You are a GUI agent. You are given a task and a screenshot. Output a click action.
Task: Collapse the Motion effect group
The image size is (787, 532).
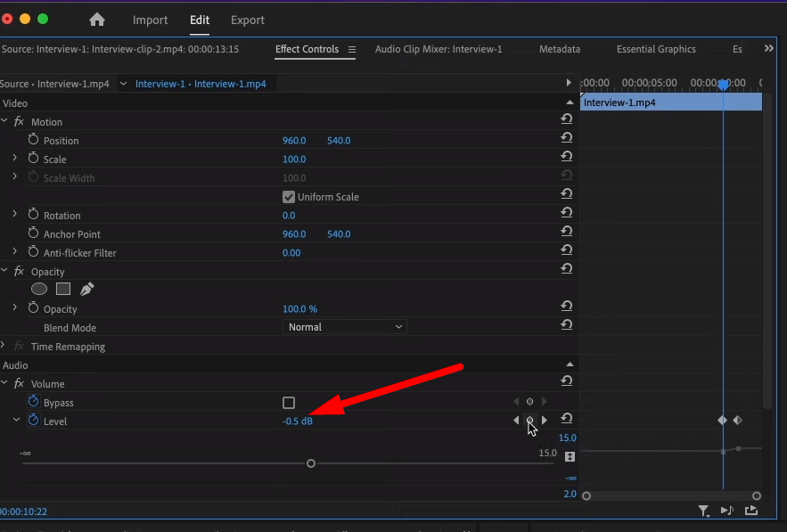(5, 121)
